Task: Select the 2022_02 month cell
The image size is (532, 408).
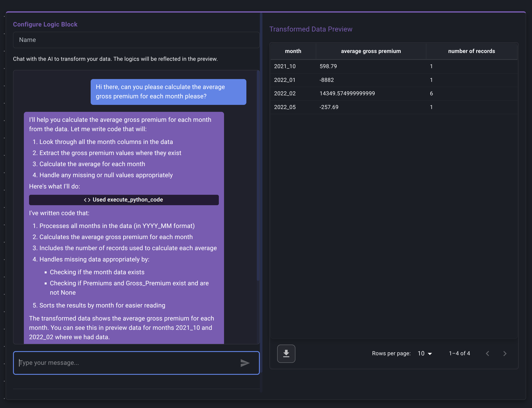Action: 285,94
